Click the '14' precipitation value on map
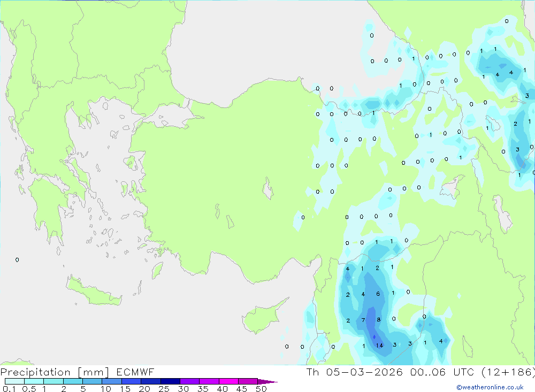 [x=379, y=345]
